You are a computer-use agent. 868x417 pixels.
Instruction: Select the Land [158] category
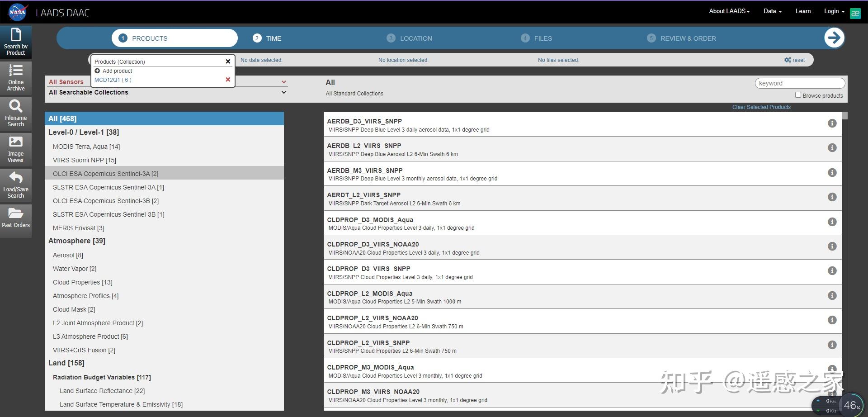coord(66,363)
